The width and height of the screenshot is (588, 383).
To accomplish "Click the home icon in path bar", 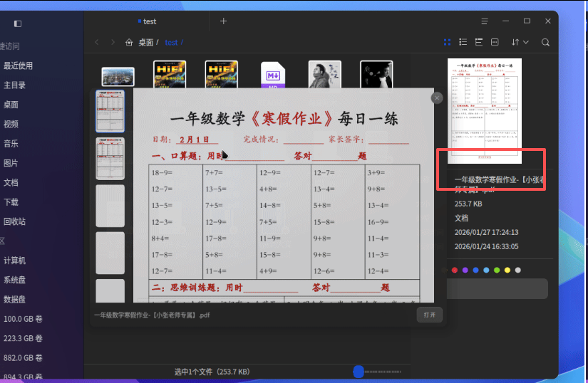I will point(129,42).
